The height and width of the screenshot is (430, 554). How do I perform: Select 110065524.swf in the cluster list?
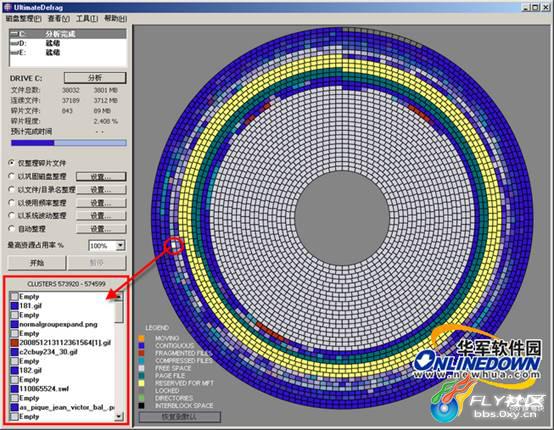coord(44,389)
